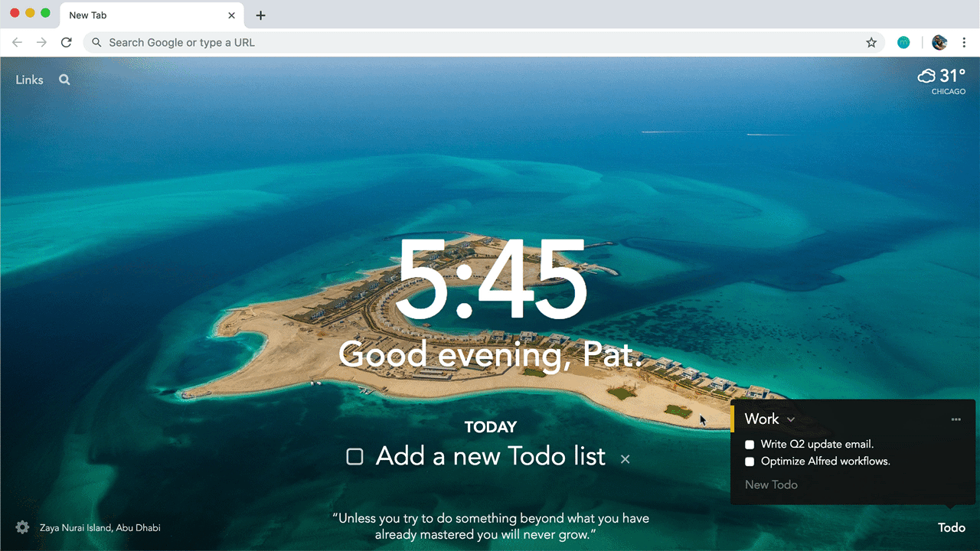
Task: Reload the page with refresh icon
Action: (x=67, y=43)
